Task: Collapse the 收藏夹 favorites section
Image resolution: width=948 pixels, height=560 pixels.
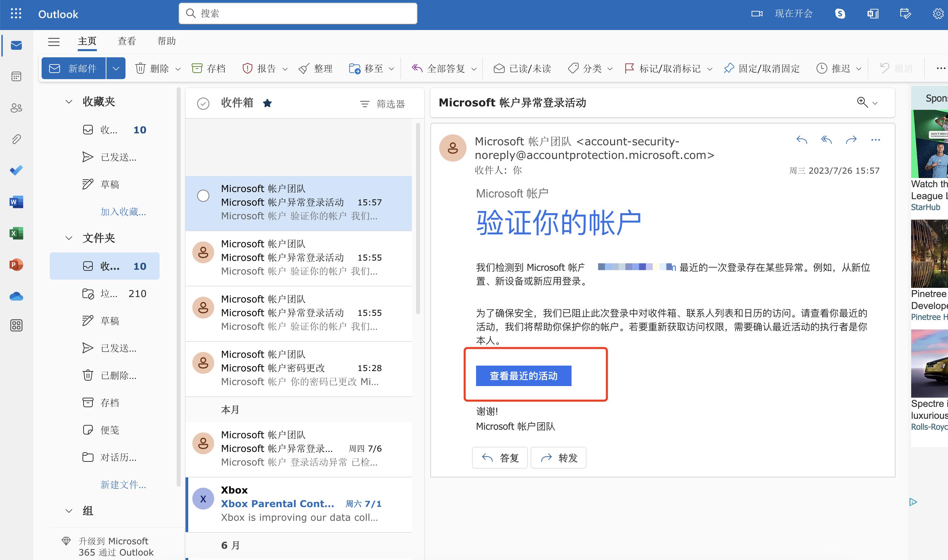Action: tap(69, 102)
